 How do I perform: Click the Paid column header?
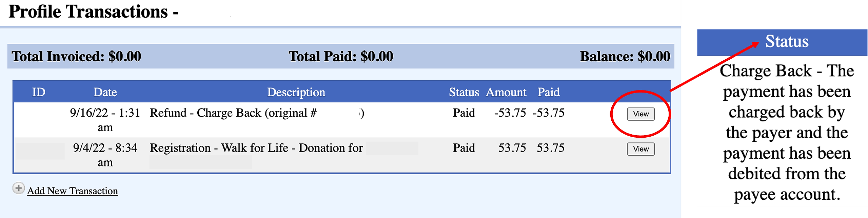tap(548, 92)
